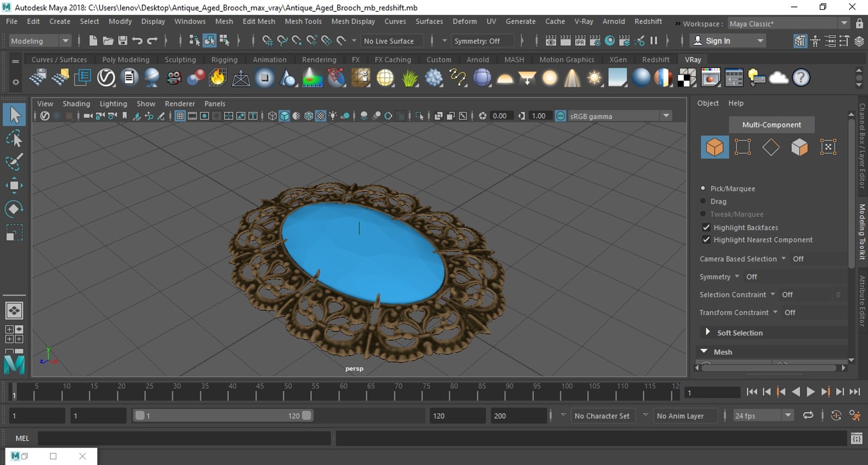Click the No Character Set button
The width and height of the screenshot is (868, 465).
tap(602, 416)
